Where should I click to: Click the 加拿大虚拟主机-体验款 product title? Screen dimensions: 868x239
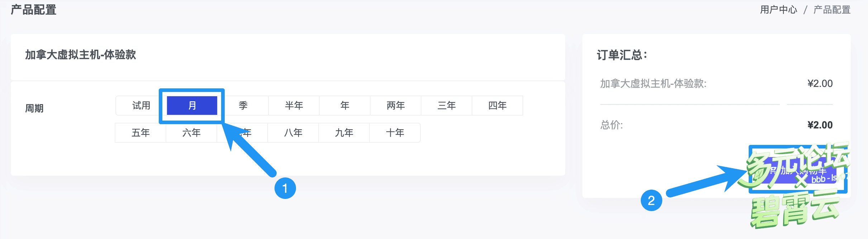[x=81, y=55]
